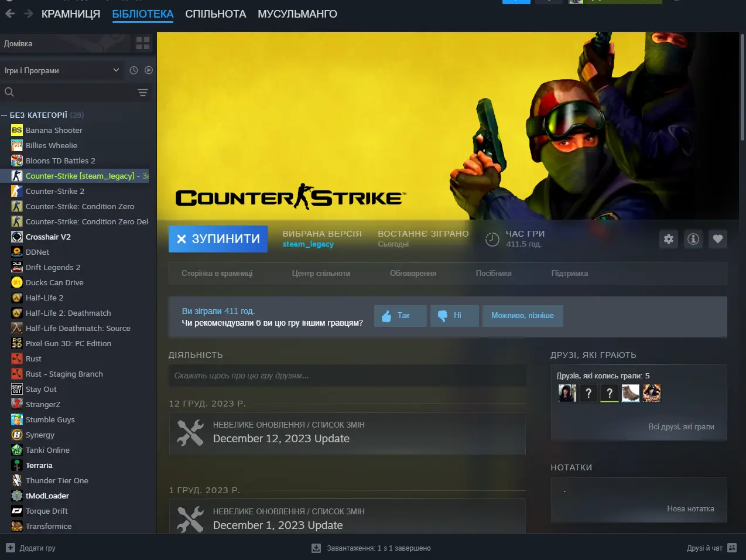Open the КРАМНИЦЯ tab
This screenshot has width=746, height=560.
click(x=71, y=13)
